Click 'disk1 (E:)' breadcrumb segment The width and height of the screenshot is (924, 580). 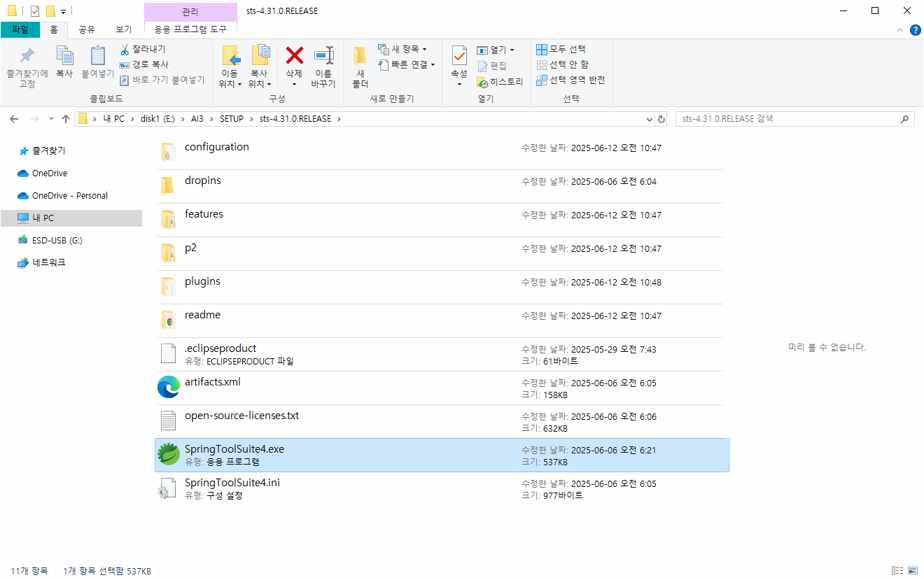point(157,119)
